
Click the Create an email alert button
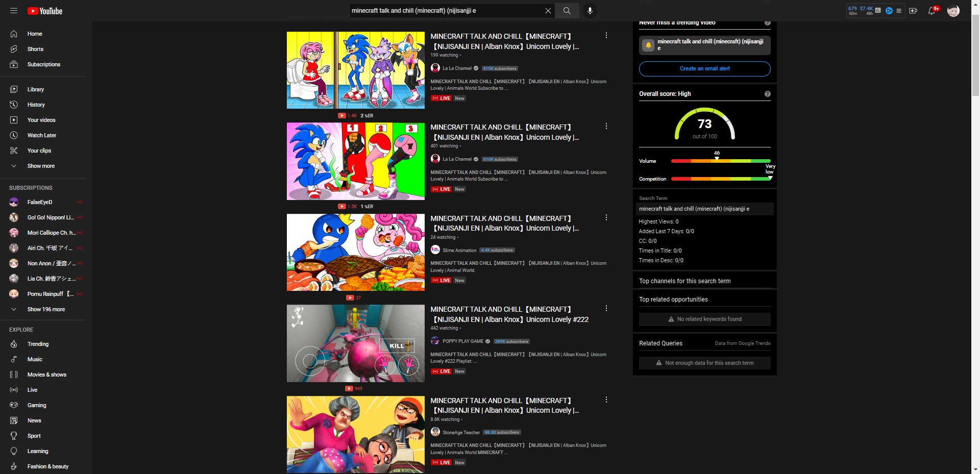[x=704, y=69]
